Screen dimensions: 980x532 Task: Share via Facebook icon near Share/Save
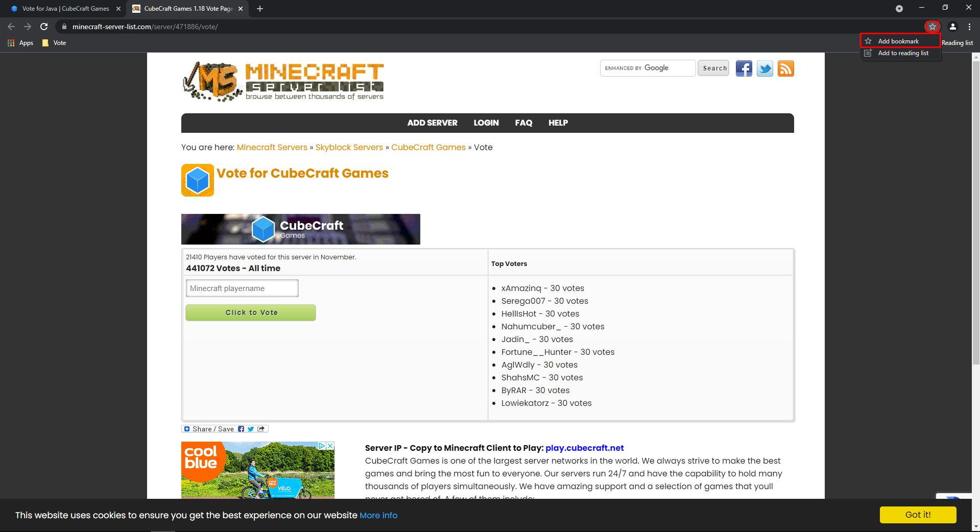(x=241, y=429)
